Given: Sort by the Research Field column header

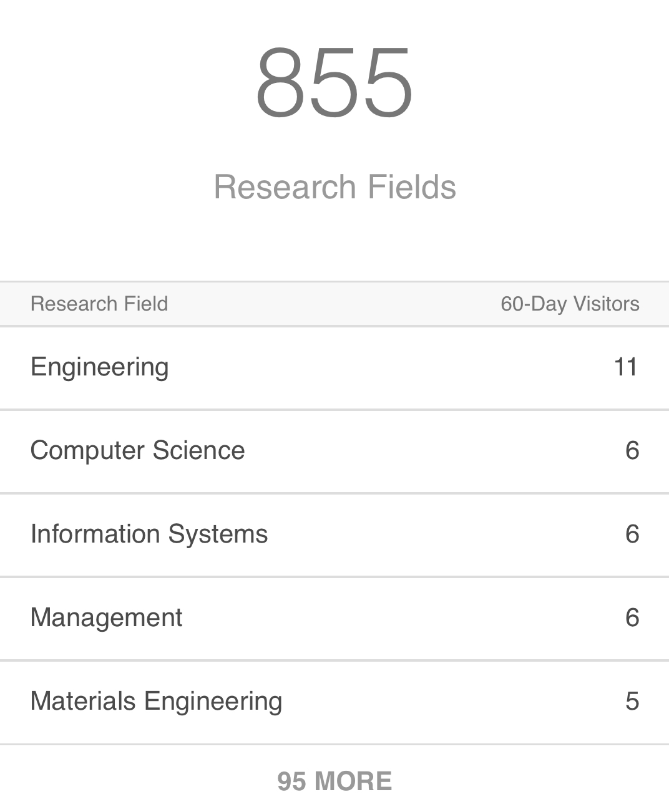Looking at the screenshot, I should point(99,304).
